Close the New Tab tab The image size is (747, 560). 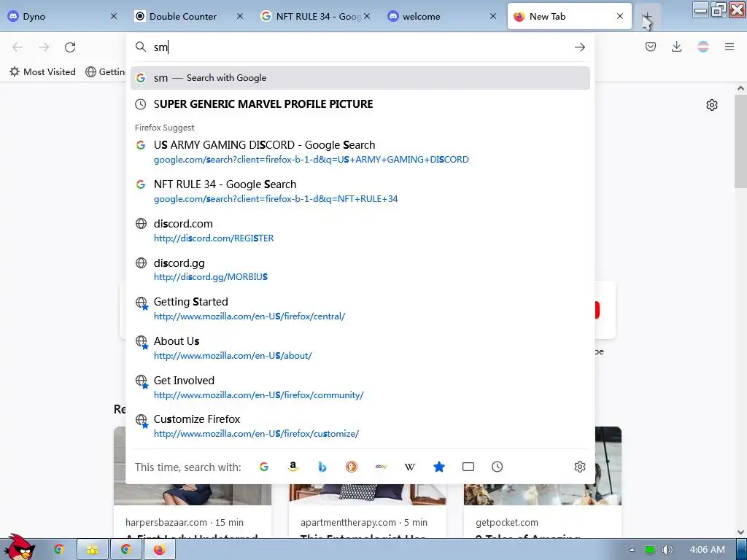(x=620, y=16)
